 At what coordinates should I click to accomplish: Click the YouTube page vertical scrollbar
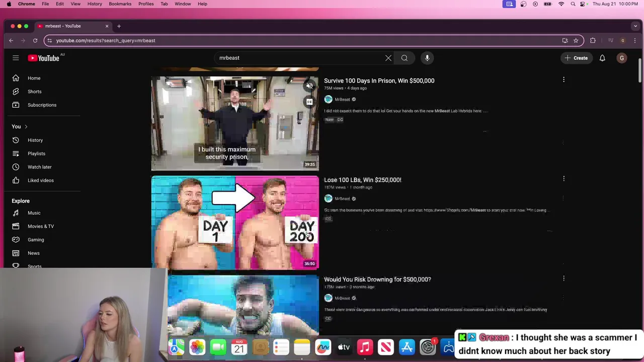640,69
